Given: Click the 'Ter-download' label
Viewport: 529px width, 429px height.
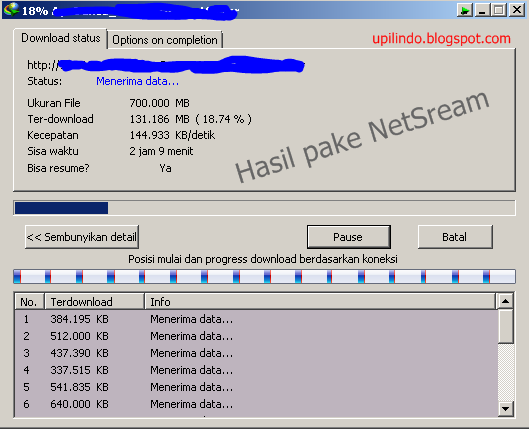Looking at the screenshot, I should pos(60,119).
